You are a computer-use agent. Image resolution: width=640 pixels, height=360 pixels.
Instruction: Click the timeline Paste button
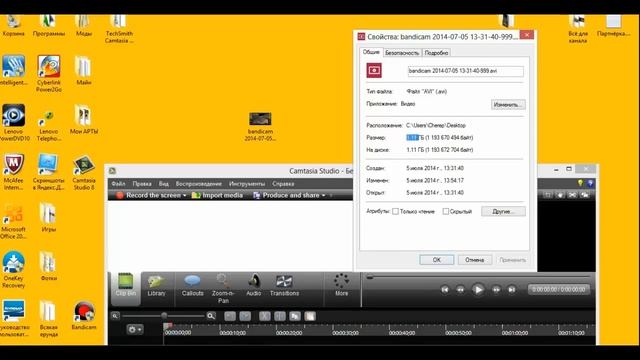point(310,316)
